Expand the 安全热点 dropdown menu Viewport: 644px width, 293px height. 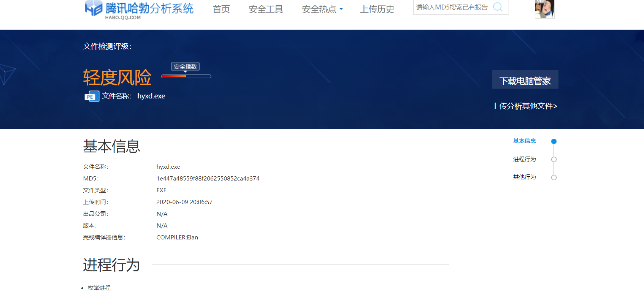pyautogui.click(x=322, y=9)
